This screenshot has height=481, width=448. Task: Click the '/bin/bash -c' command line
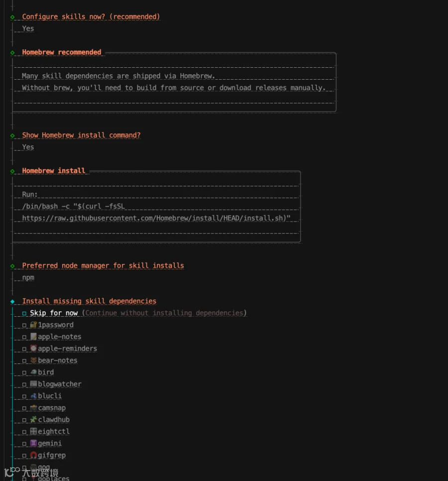click(x=74, y=207)
